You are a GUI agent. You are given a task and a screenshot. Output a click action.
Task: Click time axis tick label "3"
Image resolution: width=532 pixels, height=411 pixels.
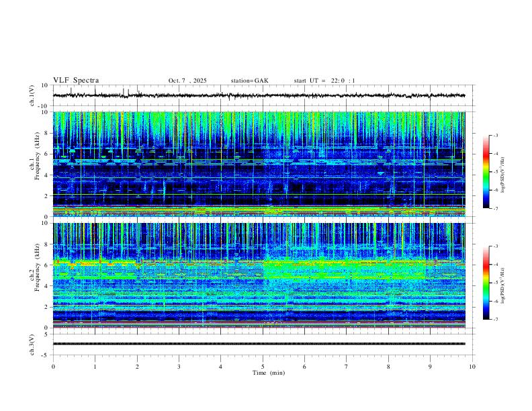[179, 367]
